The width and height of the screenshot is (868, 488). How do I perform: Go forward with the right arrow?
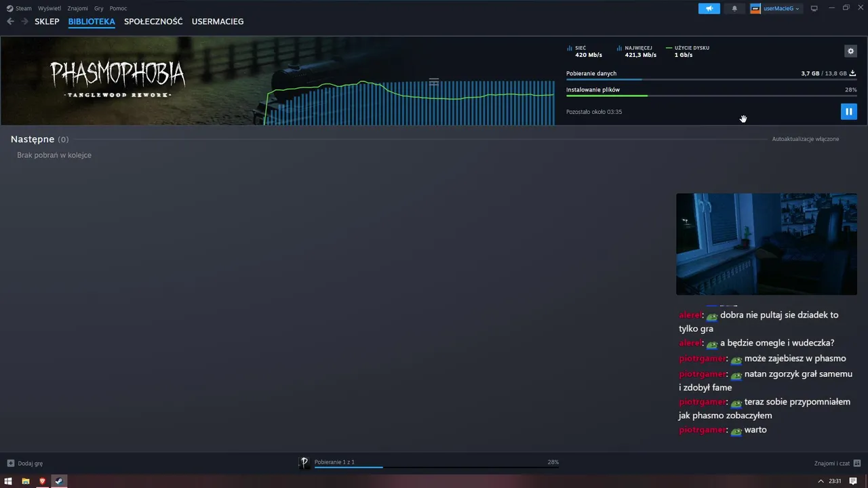click(24, 22)
